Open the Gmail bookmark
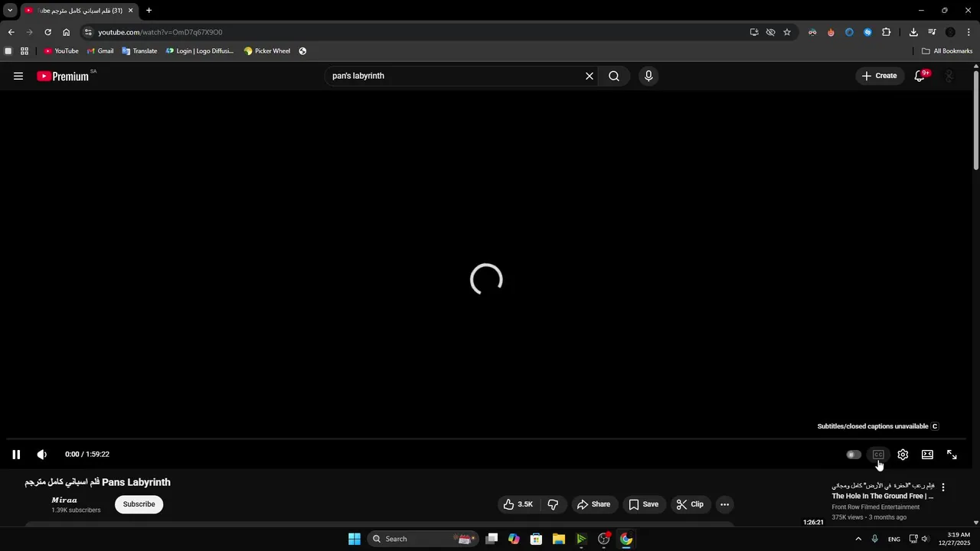The image size is (980, 551). tap(100, 51)
